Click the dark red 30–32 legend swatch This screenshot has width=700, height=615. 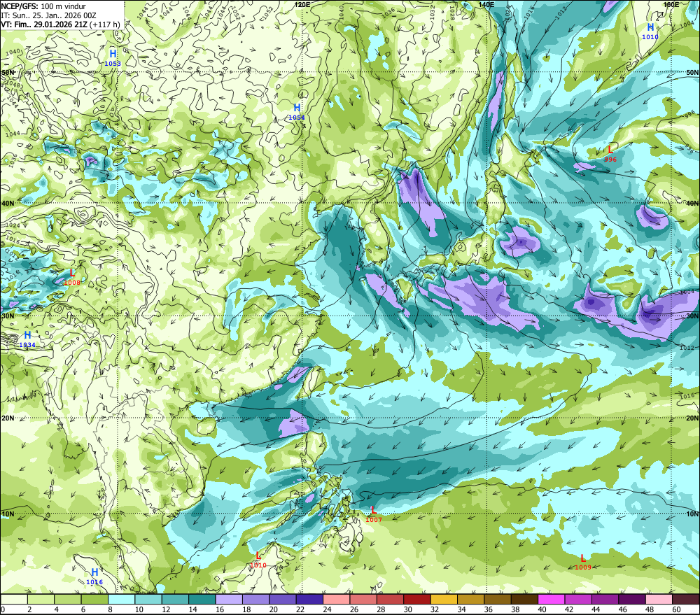[x=417, y=600]
